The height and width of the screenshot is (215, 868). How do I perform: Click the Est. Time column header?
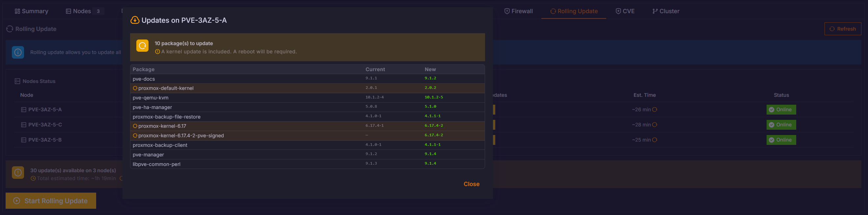click(x=644, y=95)
